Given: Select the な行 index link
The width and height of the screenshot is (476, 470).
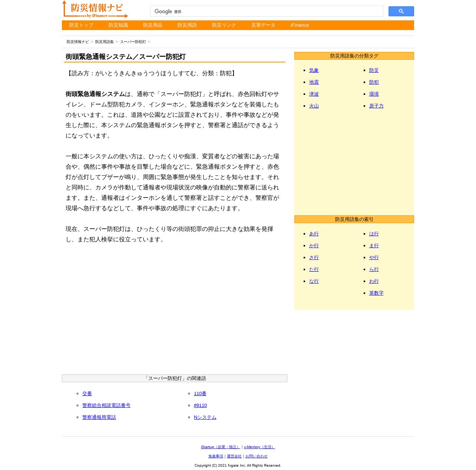Looking at the screenshot, I should (314, 281).
